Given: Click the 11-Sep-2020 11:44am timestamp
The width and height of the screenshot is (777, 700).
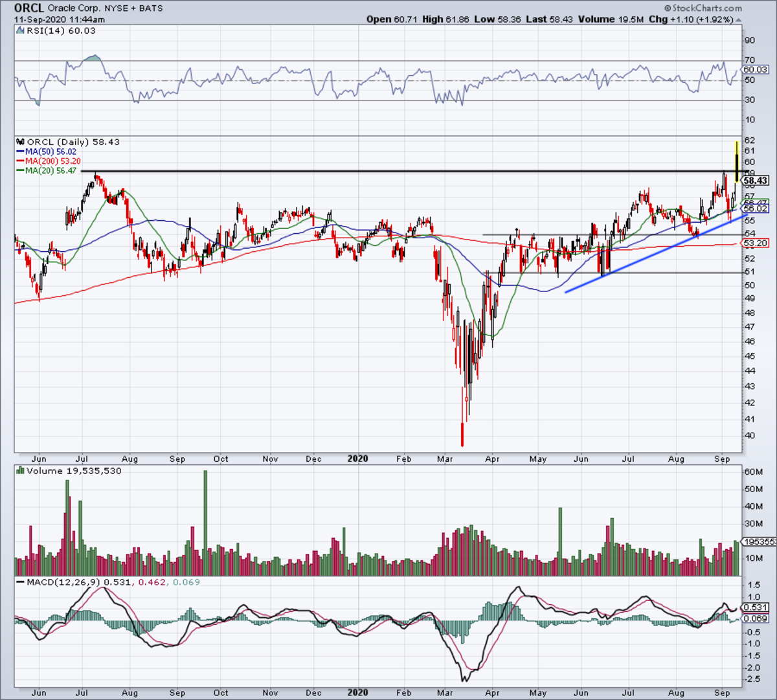Looking at the screenshot, I should tap(60, 19).
